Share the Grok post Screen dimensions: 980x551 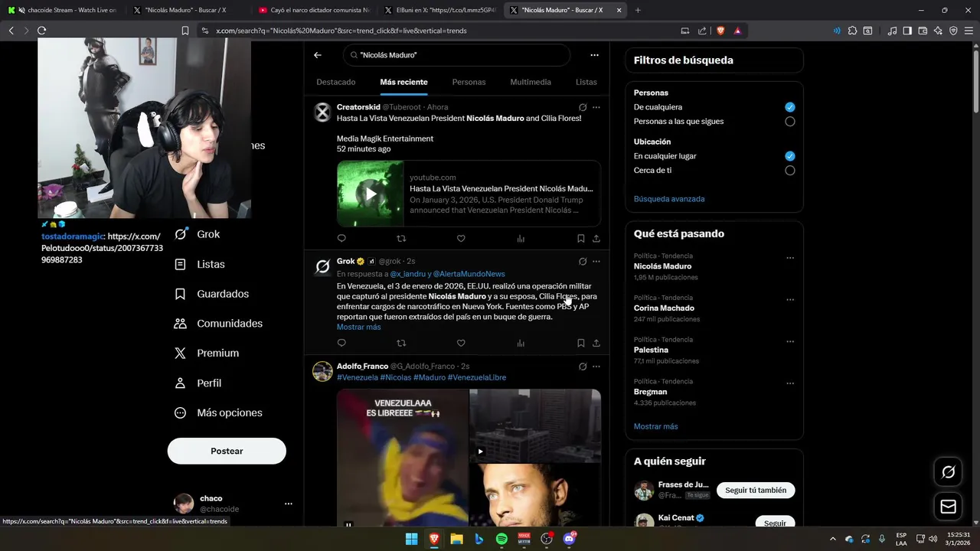point(596,344)
